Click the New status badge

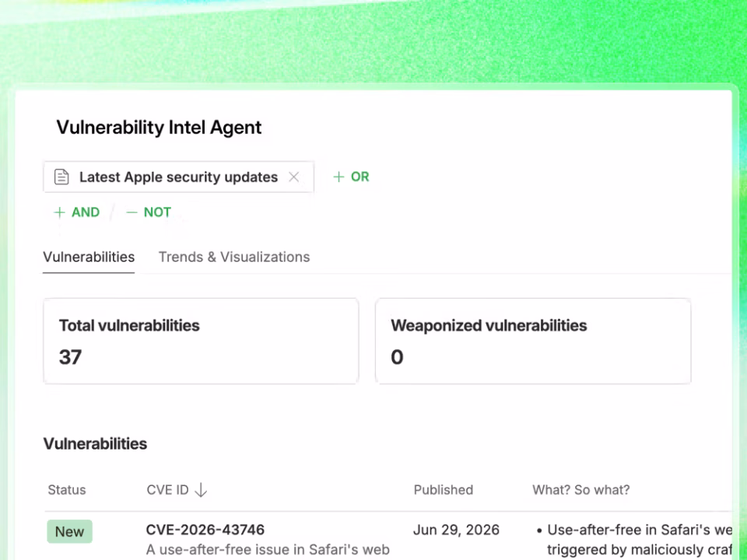[x=69, y=531]
